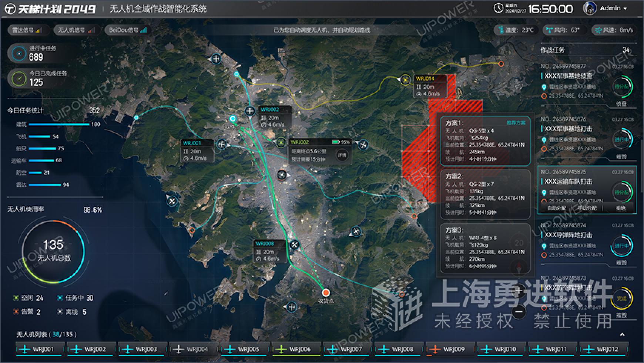The image size is (644, 363).
Task: Click the 建筑 180 statistics bar
Action: [58, 124]
